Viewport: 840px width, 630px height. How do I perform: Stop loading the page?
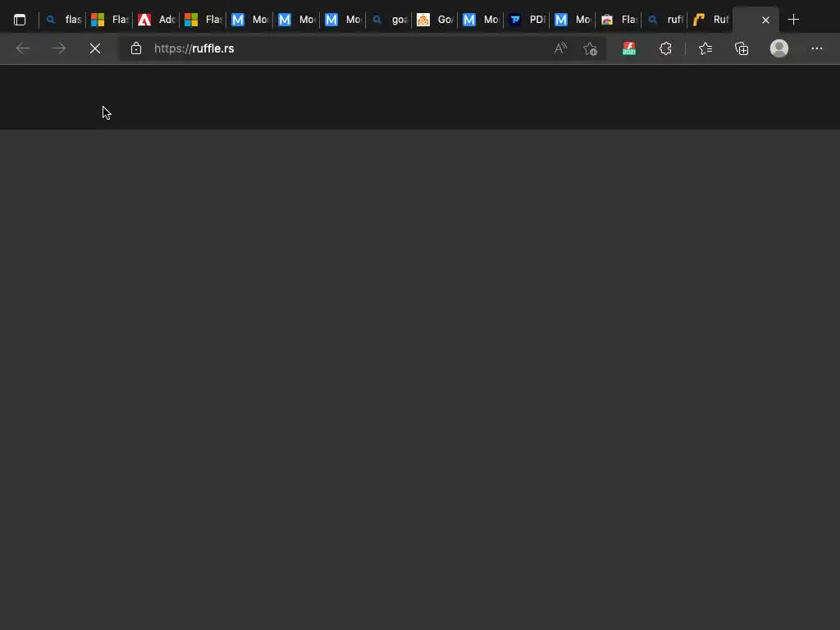tap(95, 48)
